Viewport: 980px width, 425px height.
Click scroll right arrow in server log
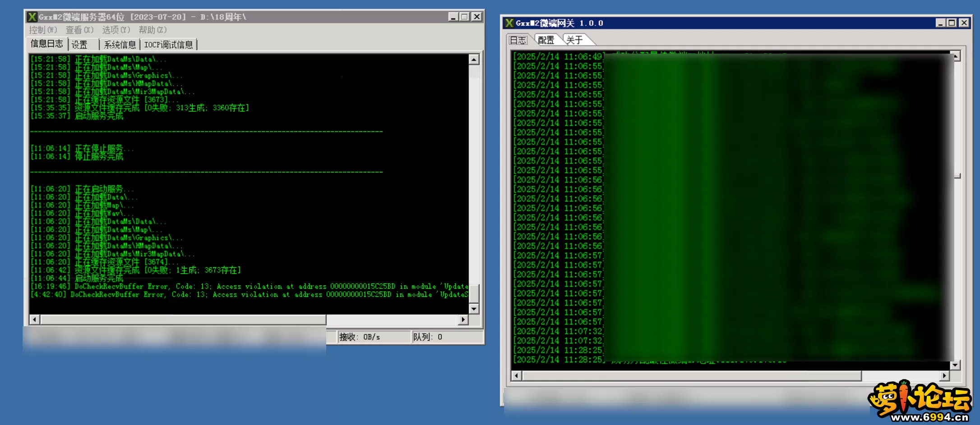point(463,320)
